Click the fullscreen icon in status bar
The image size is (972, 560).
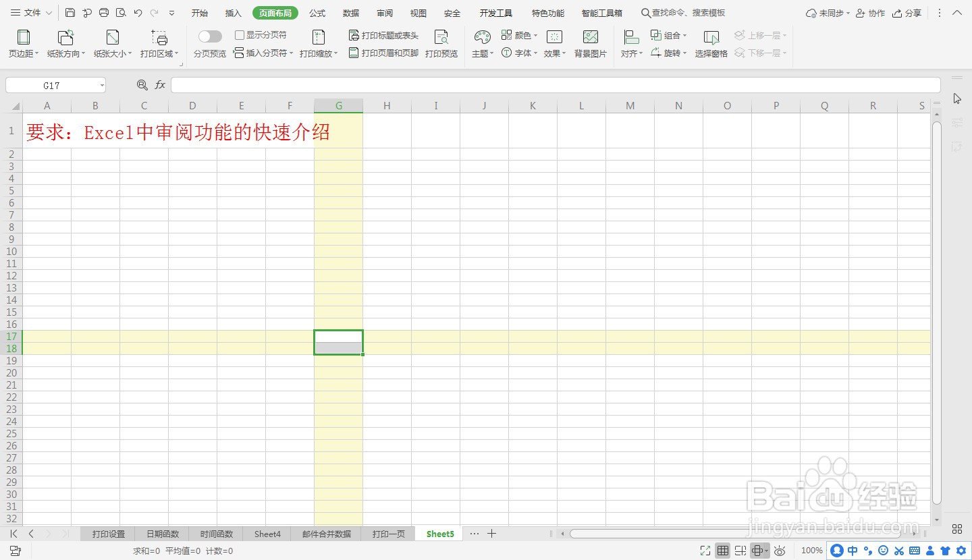click(705, 551)
